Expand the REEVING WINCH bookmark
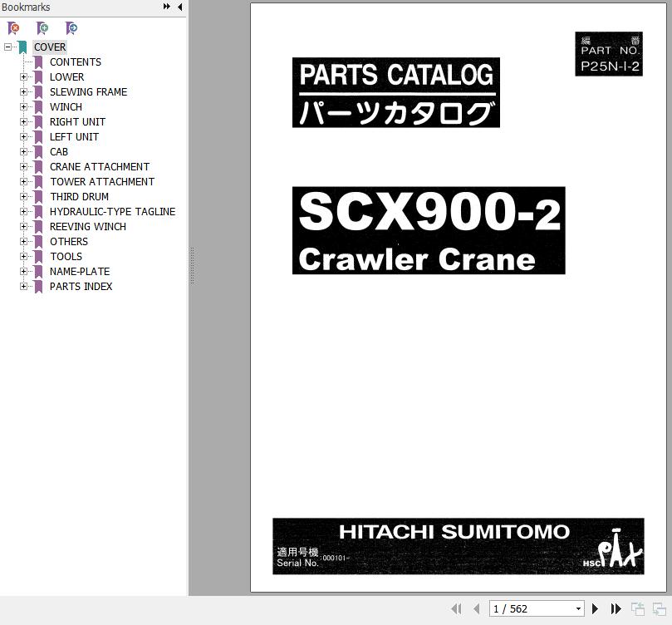The image size is (672, 625). coord(23,226)
